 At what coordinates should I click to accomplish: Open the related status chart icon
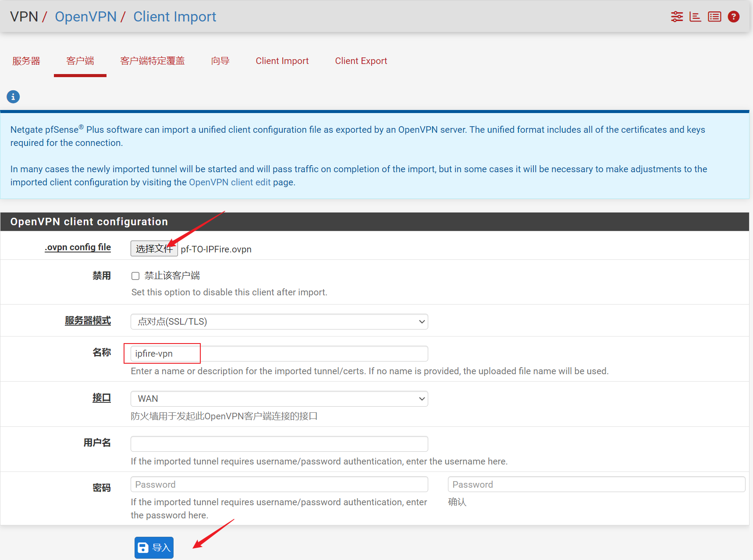(x=695, y=17)
